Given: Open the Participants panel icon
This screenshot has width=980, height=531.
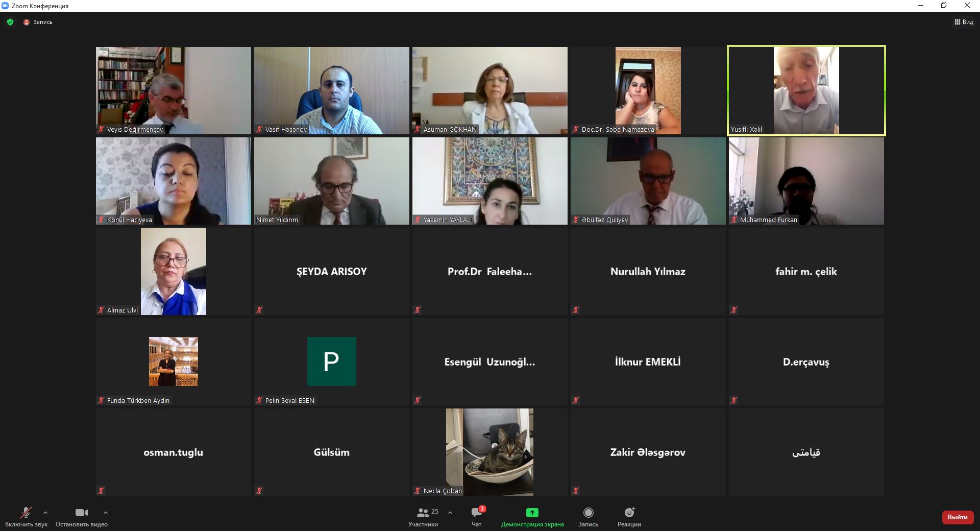Looking at the screenshot, I should pos(423,513).
